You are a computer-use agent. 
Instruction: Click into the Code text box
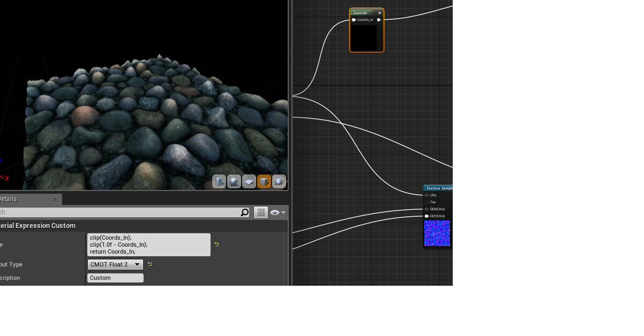[x=148, y=245]
